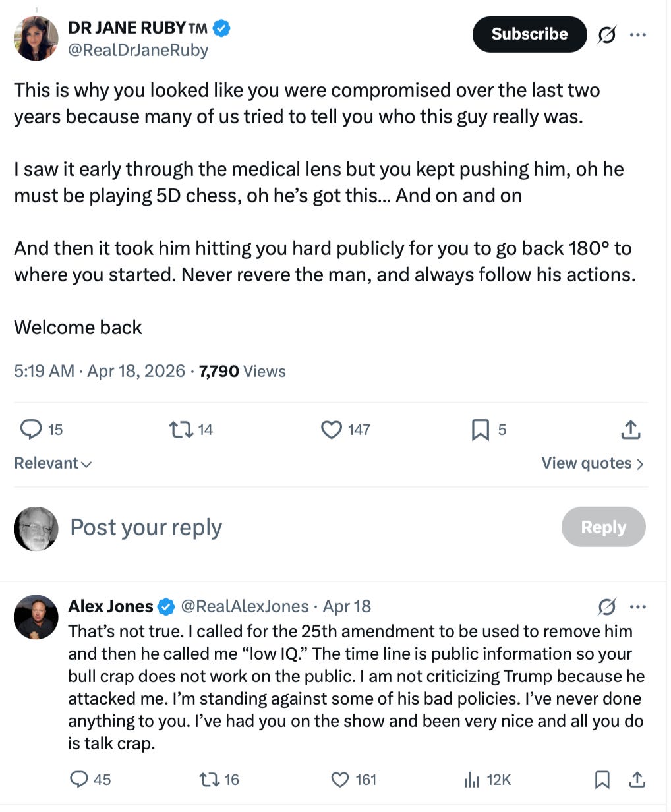This screenshot has height=812, width=671.
Task: Open the more options menu on main post
Action: coord(638,35)
